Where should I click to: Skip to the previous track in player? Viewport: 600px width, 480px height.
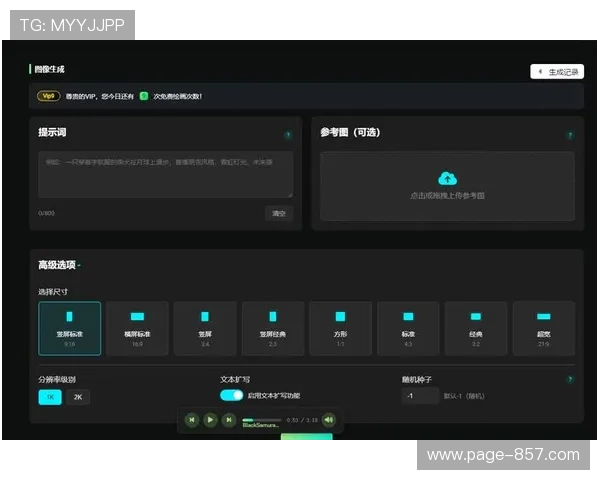click(192, 420)
